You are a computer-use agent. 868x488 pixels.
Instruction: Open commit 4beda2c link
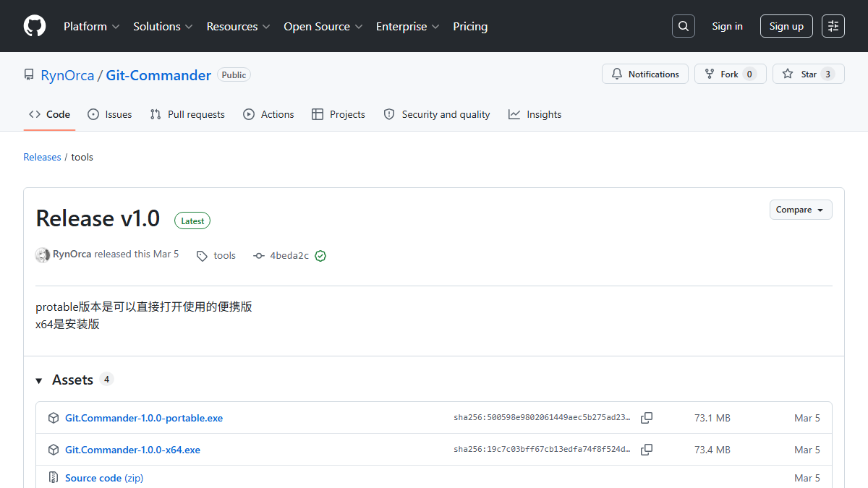coord(289,256)
